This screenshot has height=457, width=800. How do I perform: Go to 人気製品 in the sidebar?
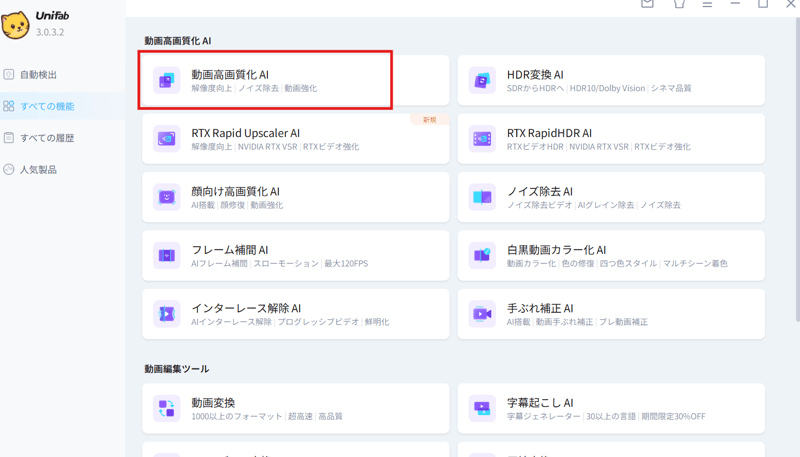[40, 170]
